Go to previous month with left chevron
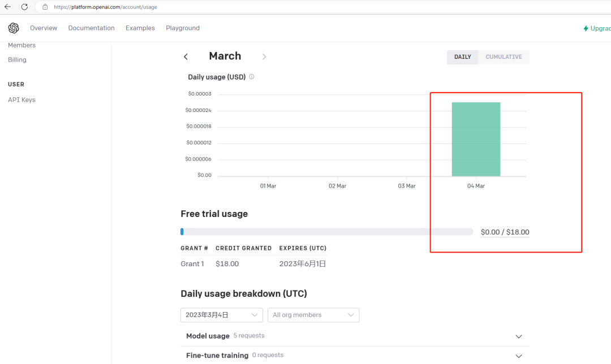 (186, 57)
